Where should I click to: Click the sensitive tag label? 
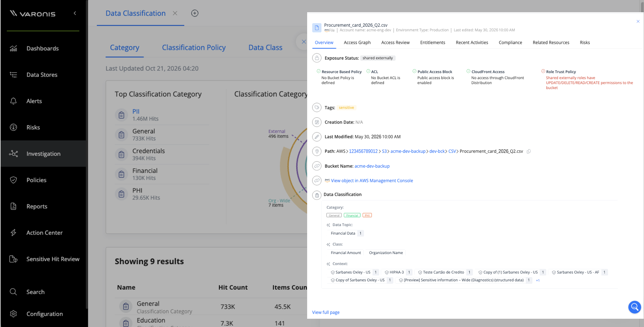click(x=346, y=108)
